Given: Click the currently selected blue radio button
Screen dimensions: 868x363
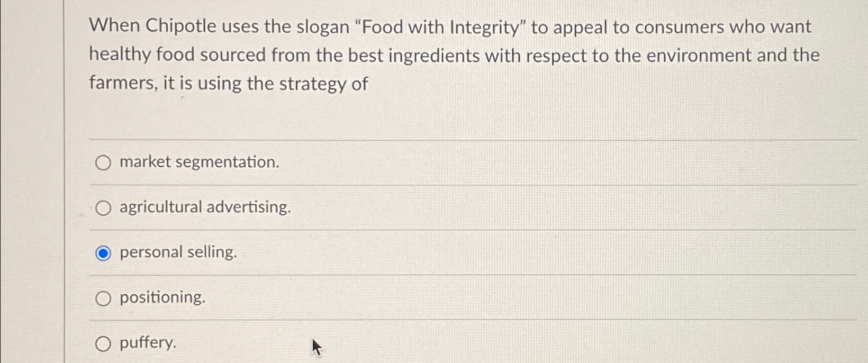Looking at the screenshot, I should 104,252.
